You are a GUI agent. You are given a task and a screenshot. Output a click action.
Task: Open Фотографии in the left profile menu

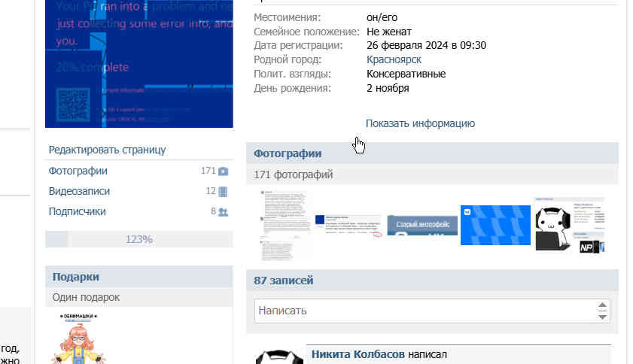point(78,171)
